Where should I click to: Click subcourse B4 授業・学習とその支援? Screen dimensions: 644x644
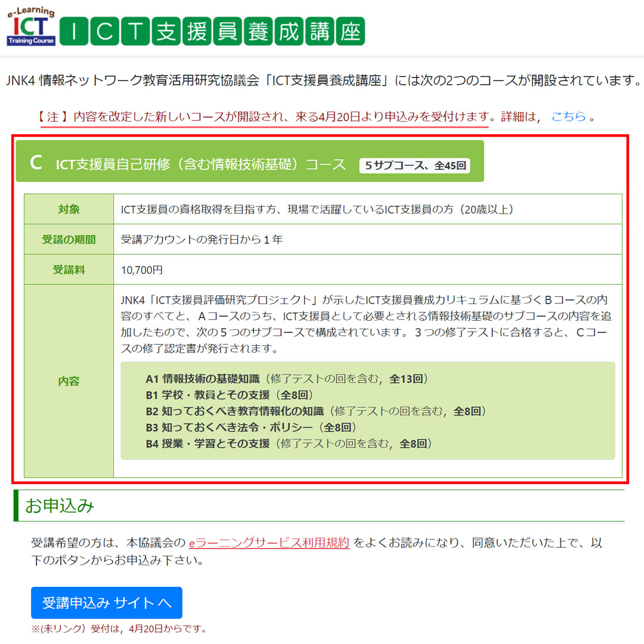[289, 444]
